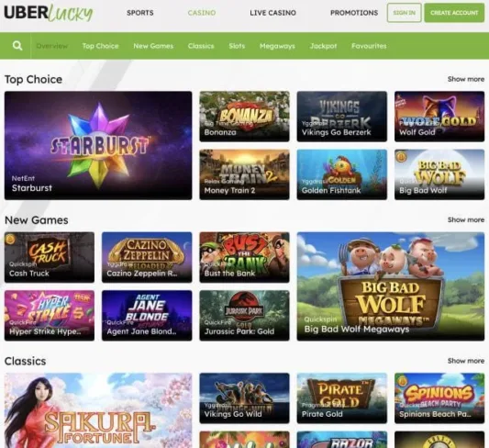Open the Starburst game tile
The height and width of the screenshot is (448, 489).
(98, 145)
